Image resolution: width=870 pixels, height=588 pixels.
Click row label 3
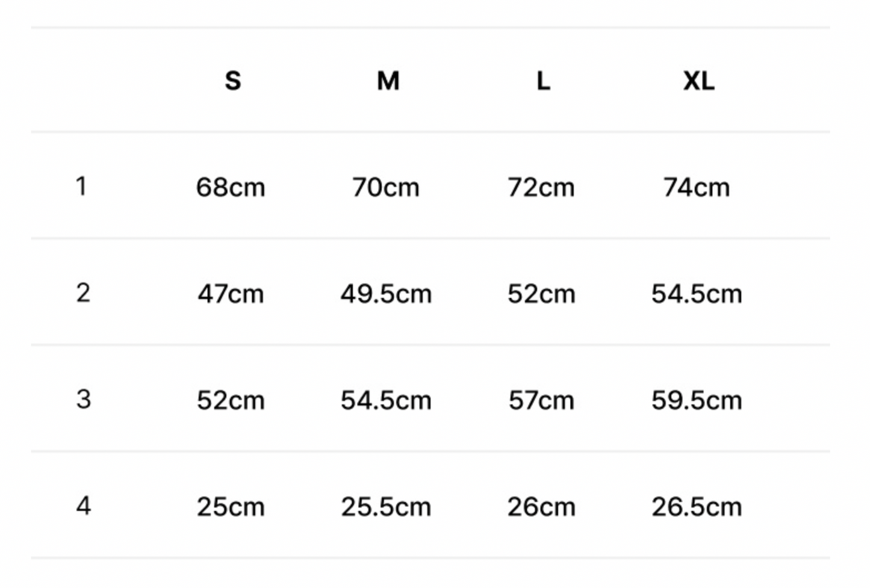(x=84, y=399)
